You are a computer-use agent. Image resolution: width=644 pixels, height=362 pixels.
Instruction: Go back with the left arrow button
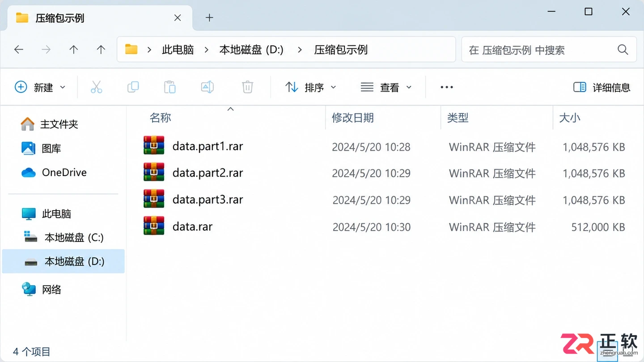[x=19, y=50]
